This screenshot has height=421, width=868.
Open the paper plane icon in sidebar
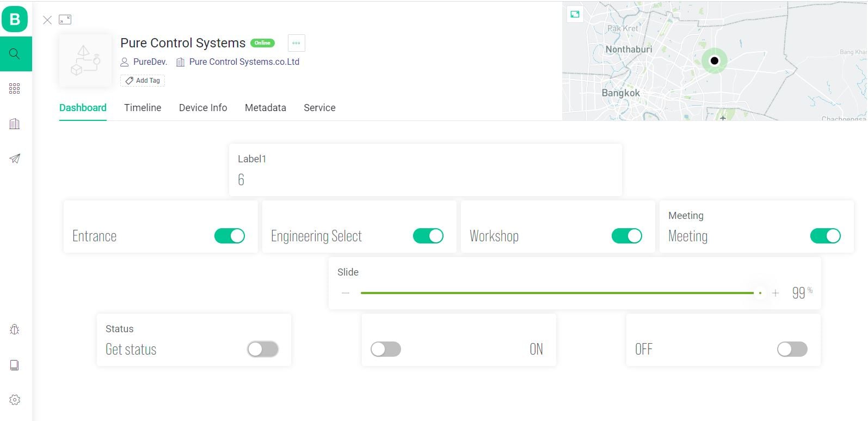pos(15,158)
